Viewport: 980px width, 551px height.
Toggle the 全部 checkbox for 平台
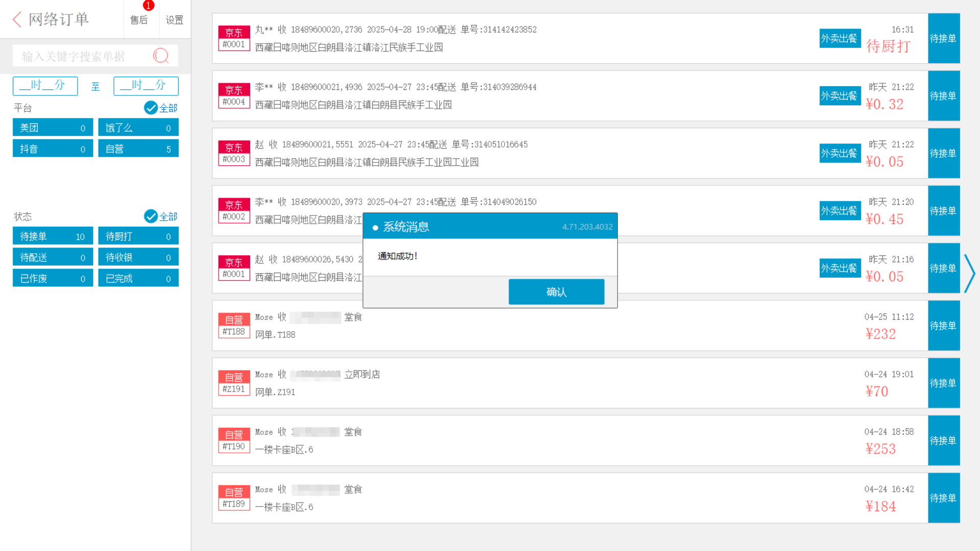click(151, 108)
